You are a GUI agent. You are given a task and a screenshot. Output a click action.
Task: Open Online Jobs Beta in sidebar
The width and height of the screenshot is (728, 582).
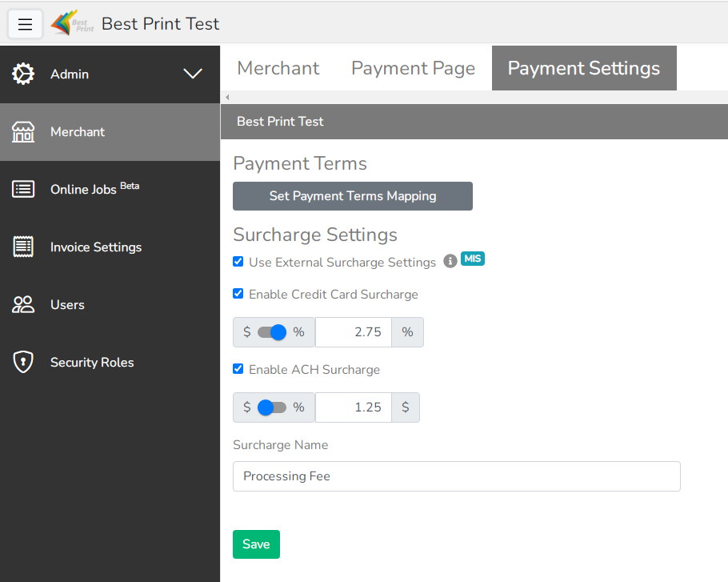point(110,190)
